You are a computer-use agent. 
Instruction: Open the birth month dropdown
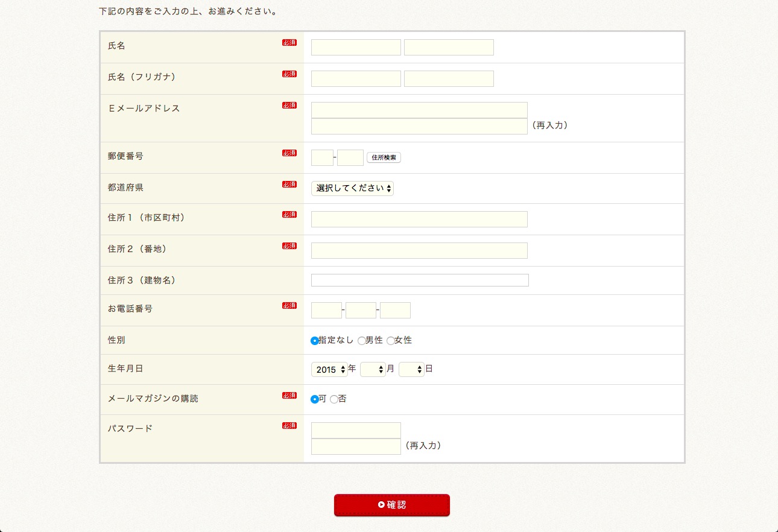point(373,370)
